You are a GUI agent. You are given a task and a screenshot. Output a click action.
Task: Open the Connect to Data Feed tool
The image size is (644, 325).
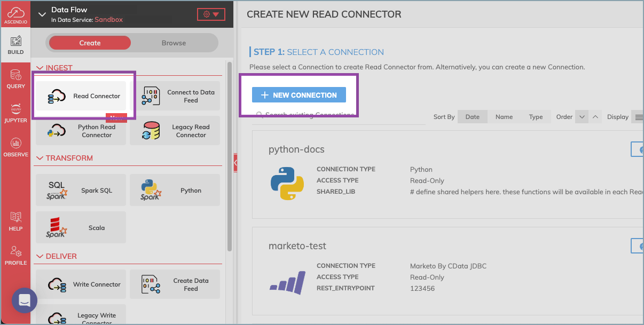click(175, 96)
